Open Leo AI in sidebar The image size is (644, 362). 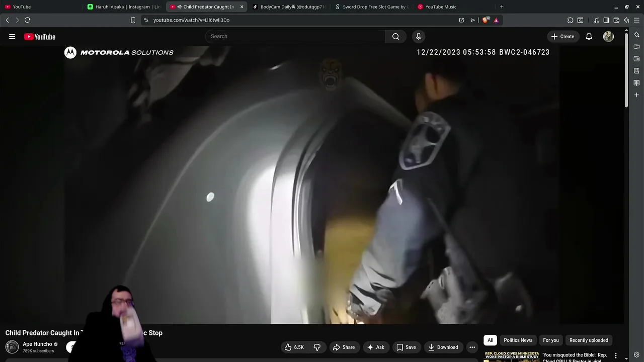point(636,35)
